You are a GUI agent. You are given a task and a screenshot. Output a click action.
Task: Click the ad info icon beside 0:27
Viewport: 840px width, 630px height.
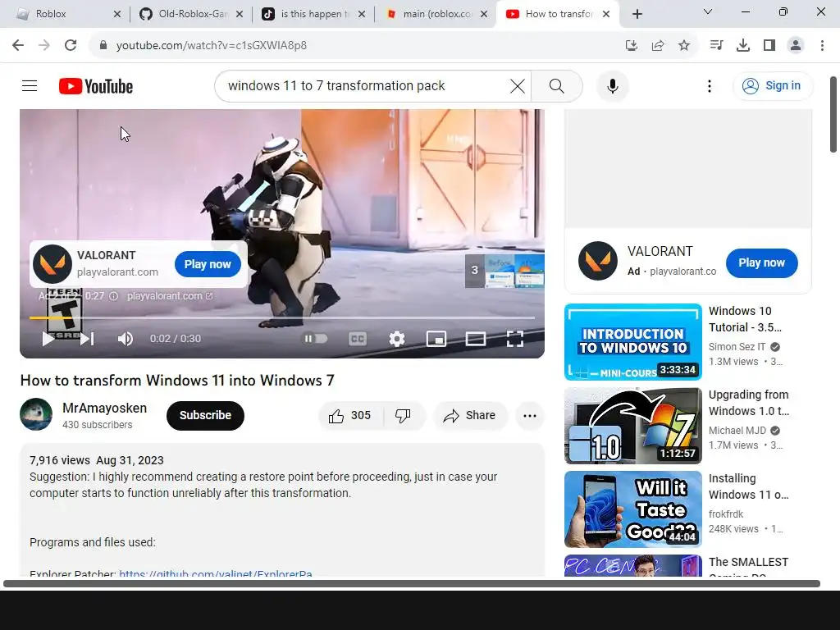pos(113,295)
